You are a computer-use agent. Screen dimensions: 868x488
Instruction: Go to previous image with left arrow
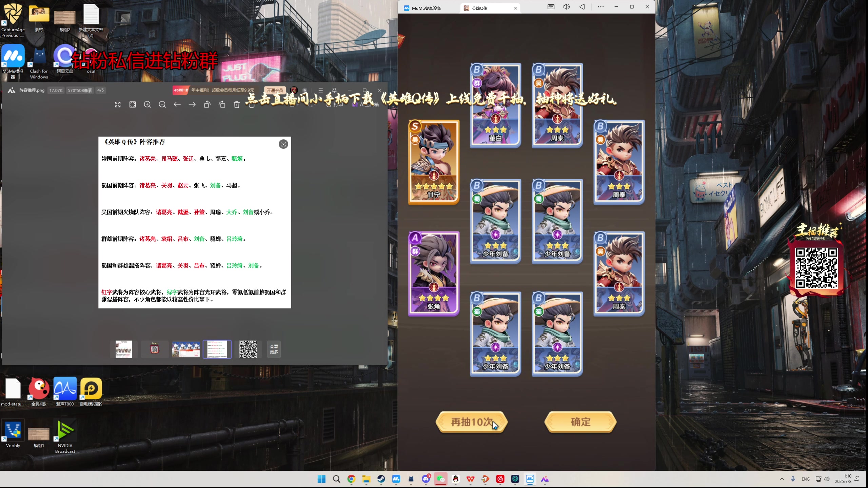coord(177,104)
